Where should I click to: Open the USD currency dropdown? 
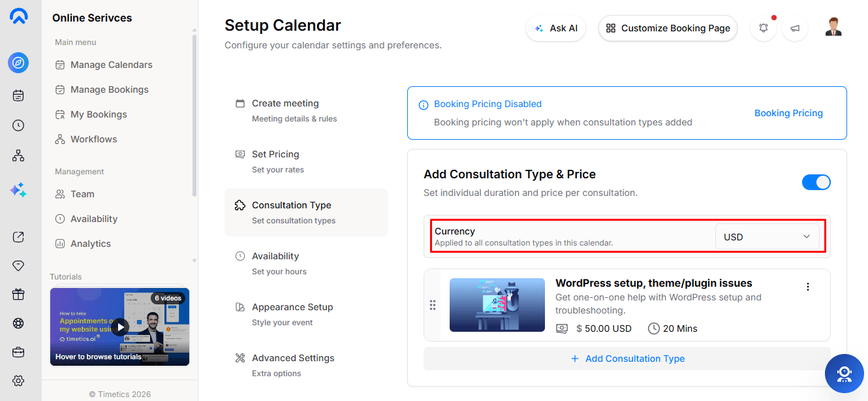pyautogui.click(x=767, y=236)
